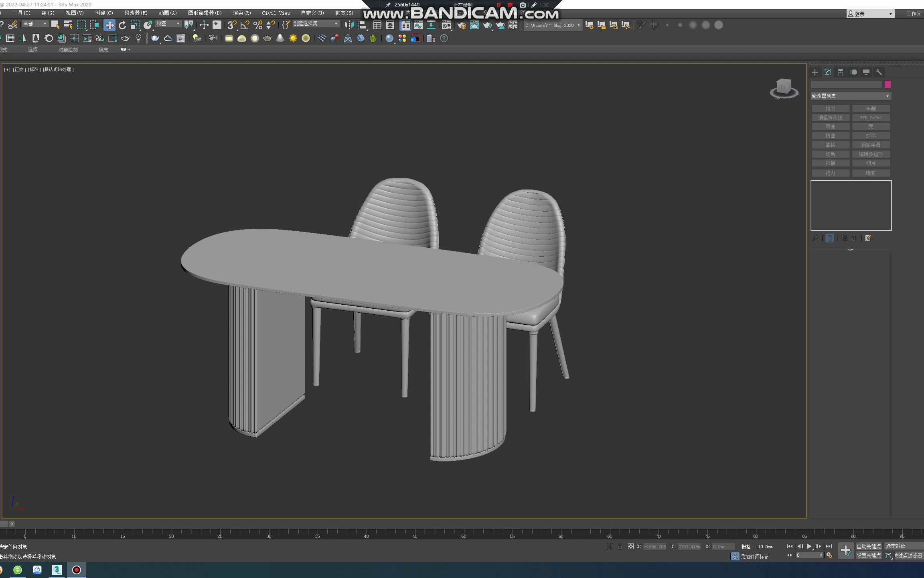
Task: Click the current frame number field
Action: point(807,556)
